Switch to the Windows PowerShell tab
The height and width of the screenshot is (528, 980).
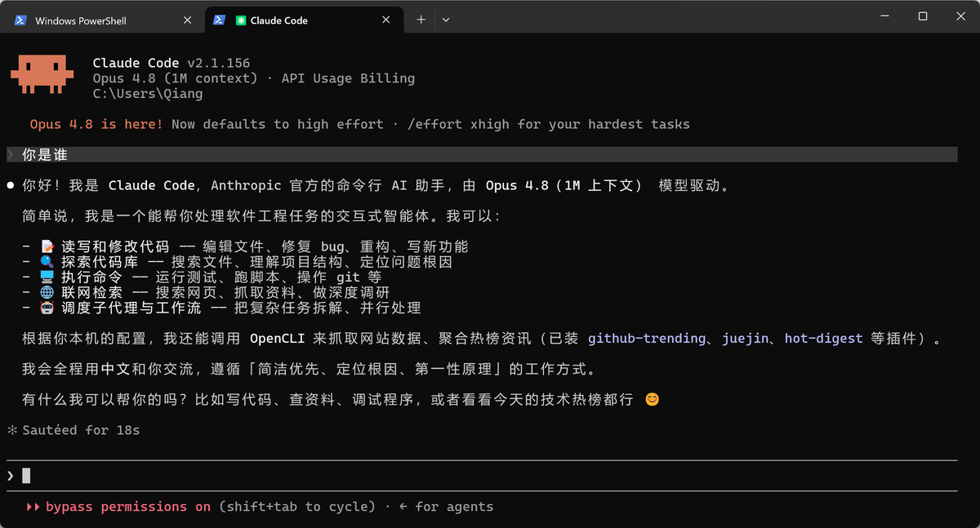104,20
